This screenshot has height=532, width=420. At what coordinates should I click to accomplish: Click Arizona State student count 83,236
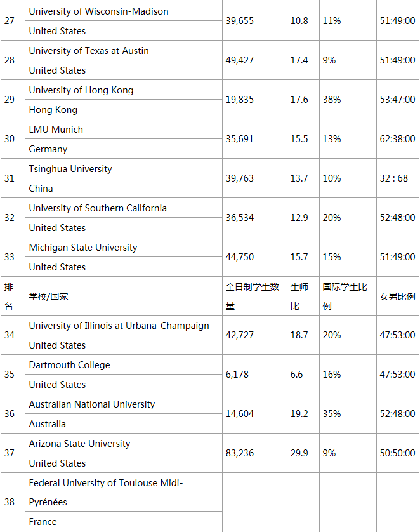tap(240, 453)
